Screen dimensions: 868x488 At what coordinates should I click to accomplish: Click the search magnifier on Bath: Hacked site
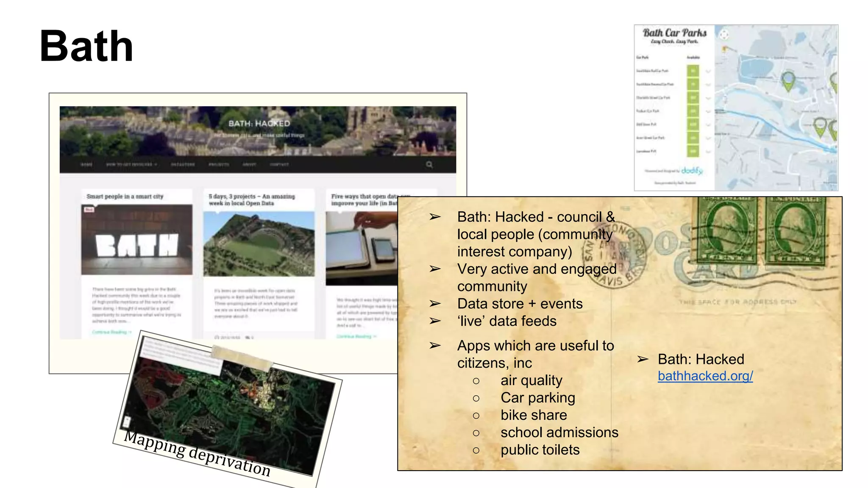[429, 164]
